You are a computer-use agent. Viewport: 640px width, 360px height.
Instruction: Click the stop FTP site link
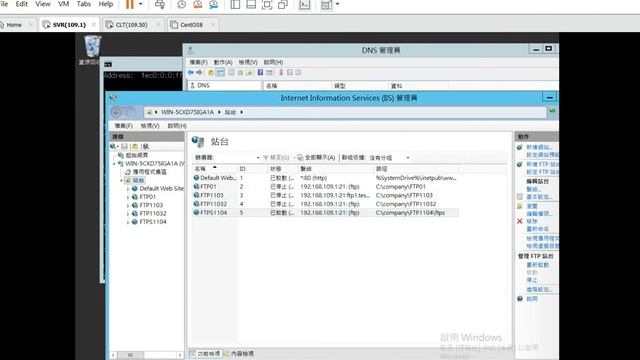pyautogui.click(x=532, y=280)
